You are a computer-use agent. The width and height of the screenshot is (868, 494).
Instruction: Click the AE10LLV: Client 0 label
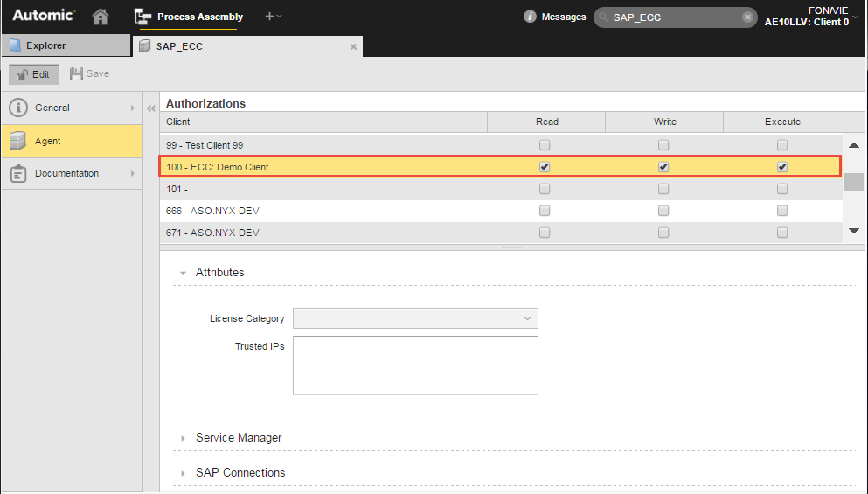point(807,22)
